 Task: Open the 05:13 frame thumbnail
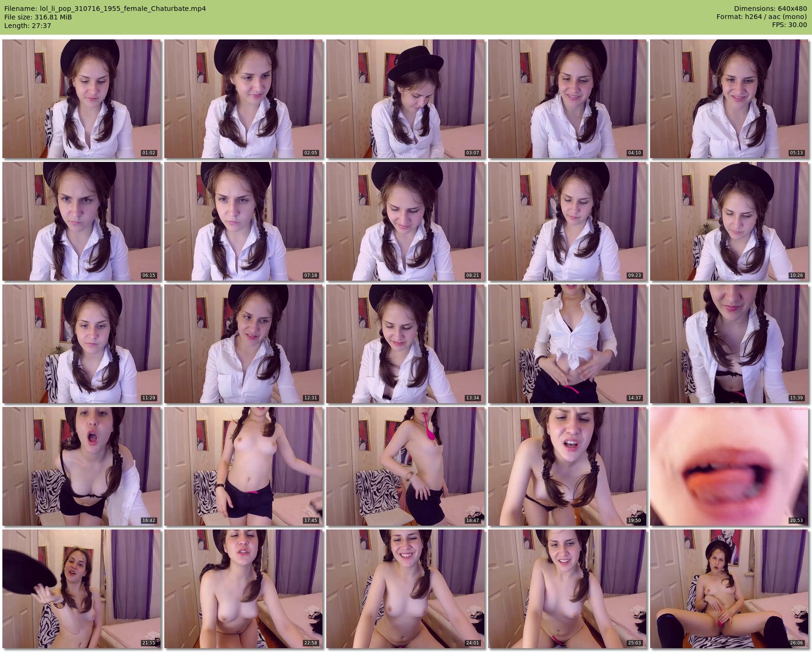click(729, 98)
